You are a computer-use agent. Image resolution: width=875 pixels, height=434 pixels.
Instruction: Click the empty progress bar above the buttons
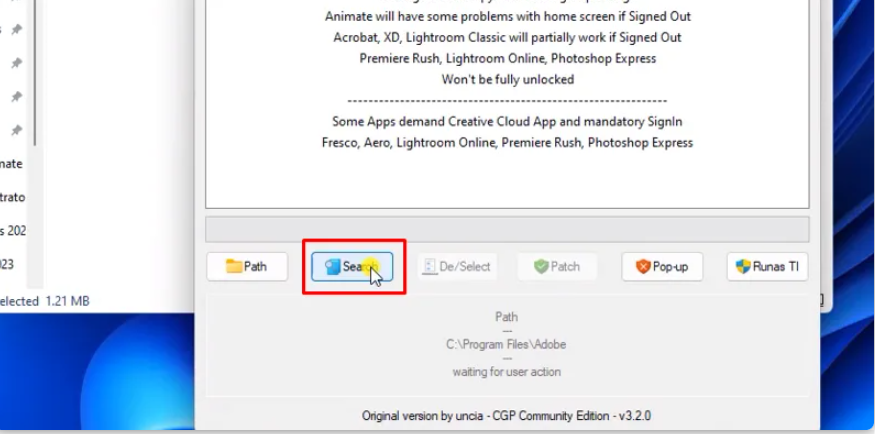pyautogui.click(x=507, y=229)
